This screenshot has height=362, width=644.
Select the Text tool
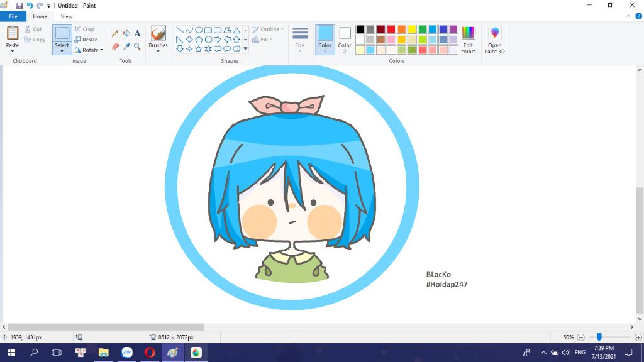[137, 33]
